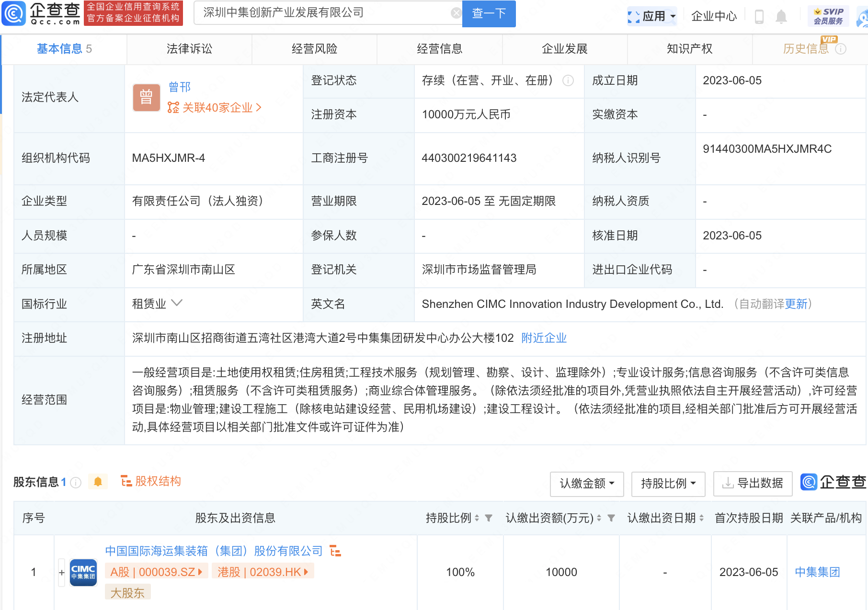Filter the 认缴出资额 column
The width and height of the screenshot is (868, 610).
click(611, 518)
